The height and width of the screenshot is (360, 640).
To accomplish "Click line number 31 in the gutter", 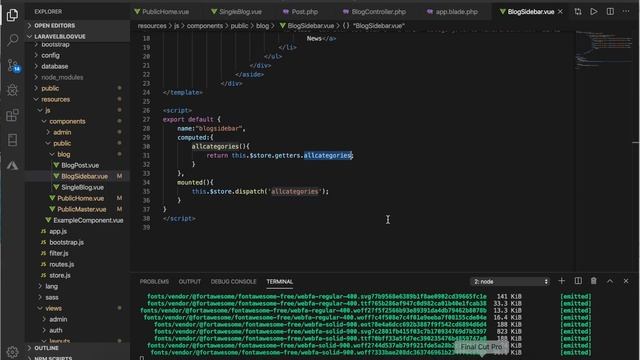I will click(x=146, y=156).
